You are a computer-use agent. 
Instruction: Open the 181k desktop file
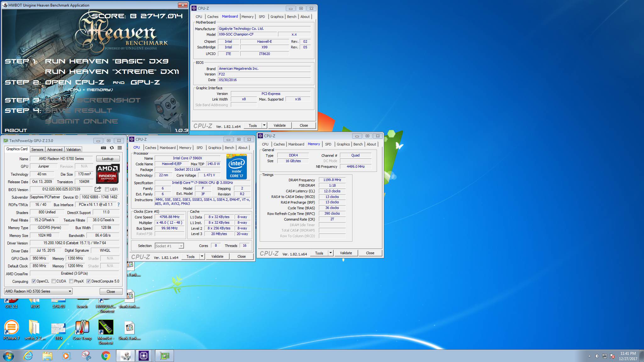coord(58,330)
